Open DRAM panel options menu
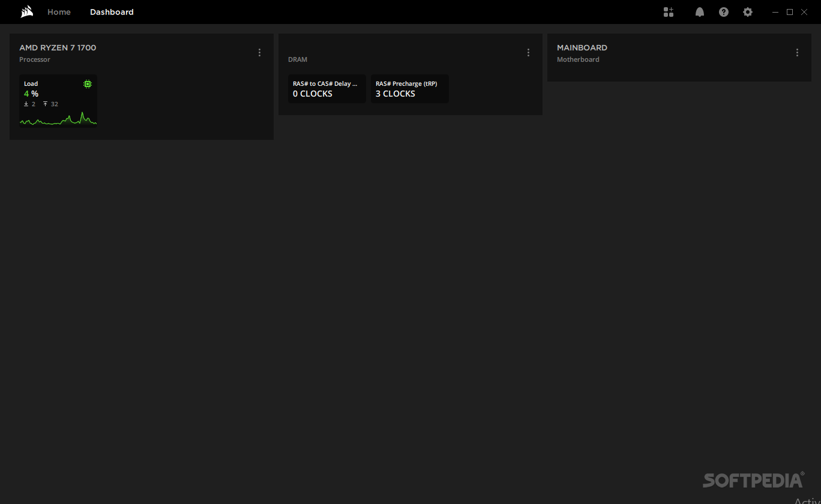 coord(528,53)
